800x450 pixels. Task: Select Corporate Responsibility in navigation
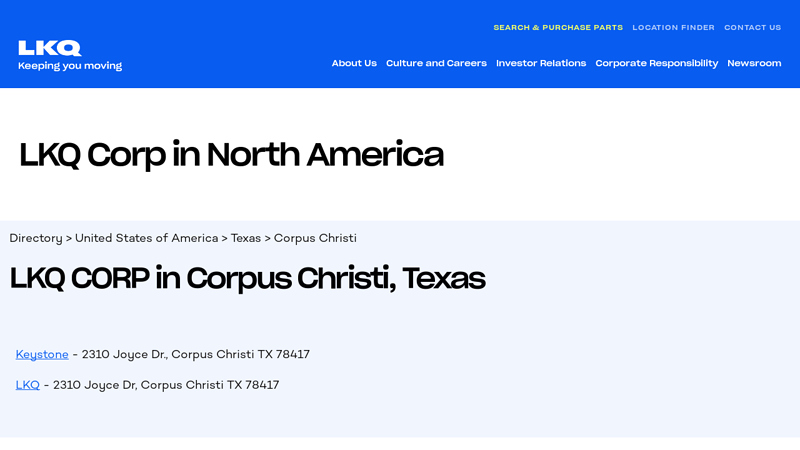(656, 63)
